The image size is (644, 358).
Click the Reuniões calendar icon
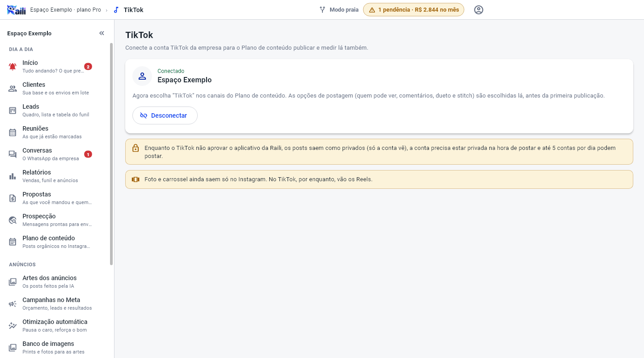(x=13, y=132)
